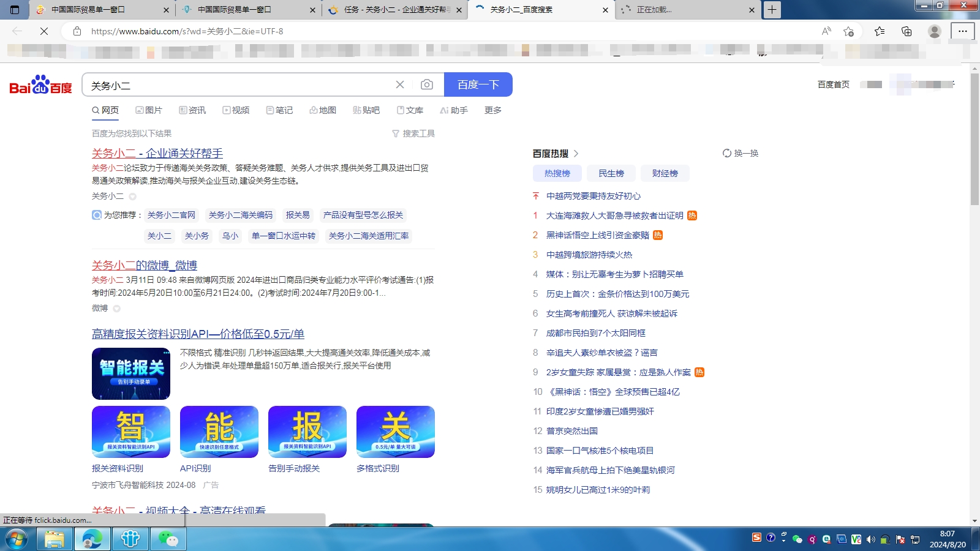
Task: Click the 百度一下 search button
Action: (478, 84)
